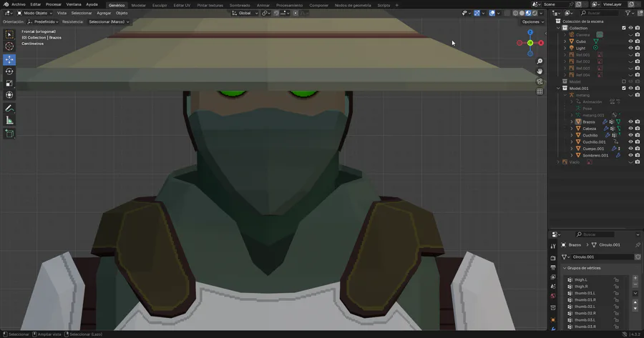Image resolution: width=644 pixels, height=338 pixels.
Task: Uncheck the Model.001 collection checkbox
Action: point(624,88)
